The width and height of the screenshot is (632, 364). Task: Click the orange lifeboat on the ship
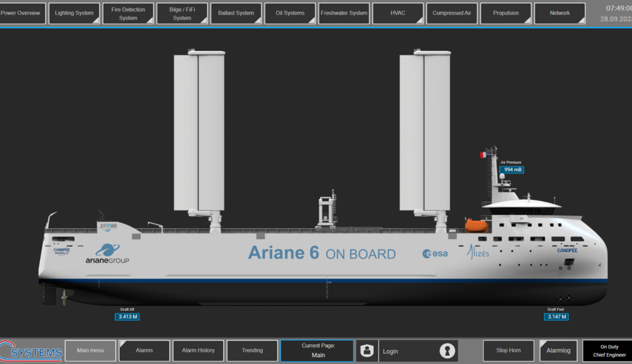(x=476, y=225)
